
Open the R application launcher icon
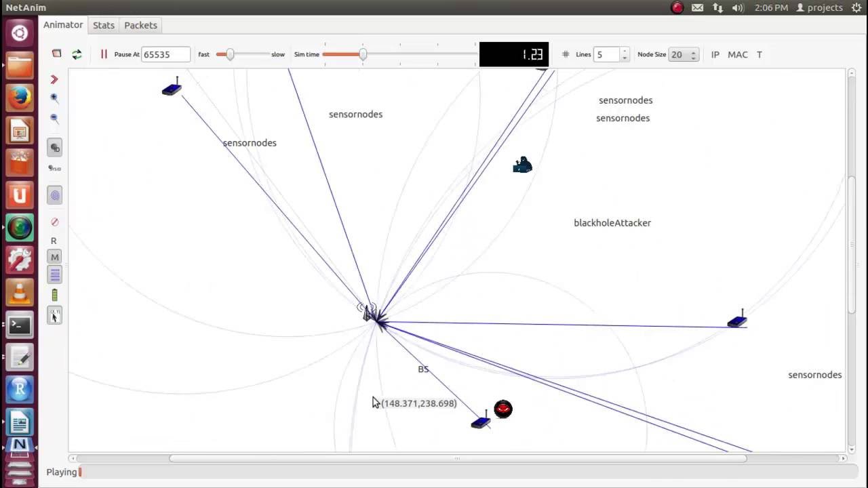(20, 391)
